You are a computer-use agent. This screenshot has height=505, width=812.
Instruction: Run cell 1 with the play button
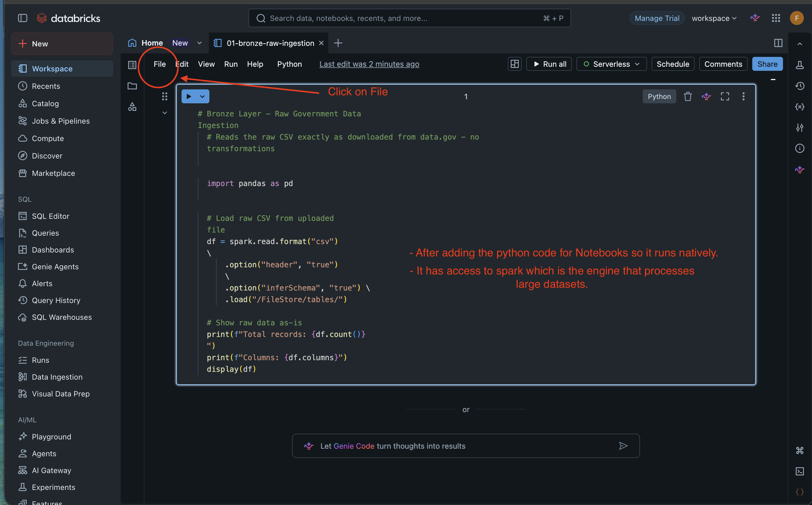click(x=189, y=97)
